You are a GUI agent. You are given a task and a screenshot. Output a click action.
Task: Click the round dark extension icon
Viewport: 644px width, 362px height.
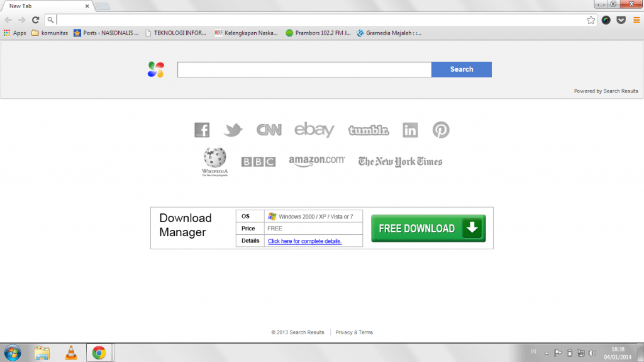(606, 20)
